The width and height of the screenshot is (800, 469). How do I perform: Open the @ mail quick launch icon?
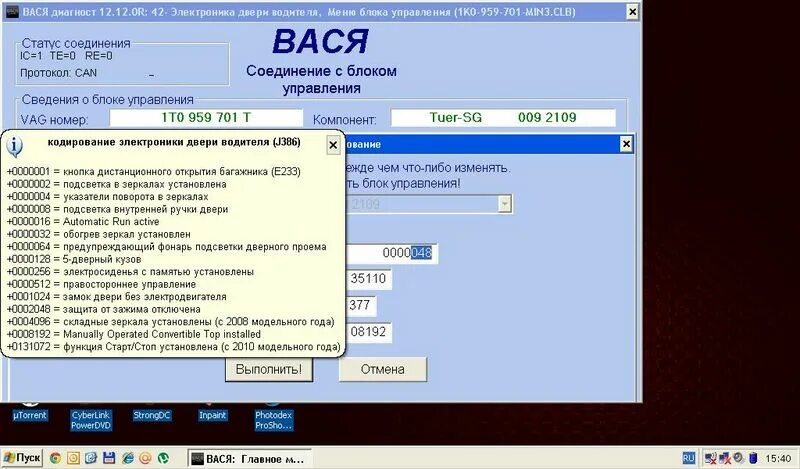145,458
